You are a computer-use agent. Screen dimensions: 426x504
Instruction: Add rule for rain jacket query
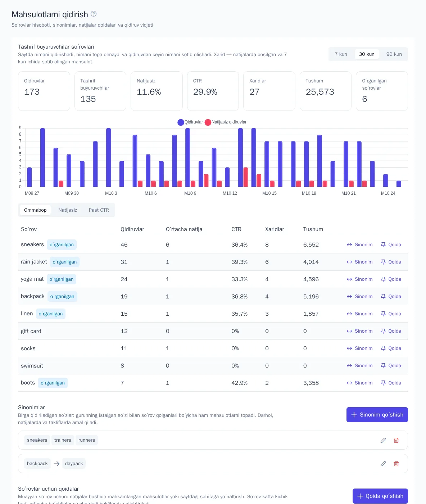[x=391, y=262]
